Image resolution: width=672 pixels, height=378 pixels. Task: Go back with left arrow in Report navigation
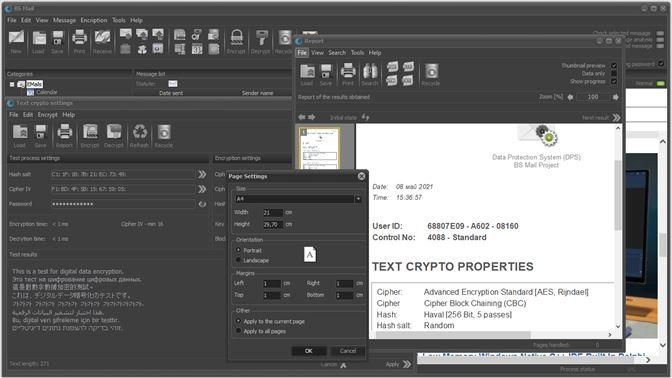(302, 117)
